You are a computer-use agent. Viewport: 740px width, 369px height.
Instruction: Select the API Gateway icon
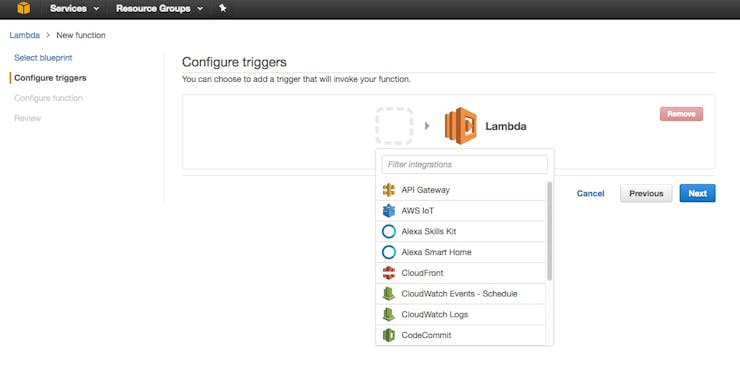pos(388,190)
